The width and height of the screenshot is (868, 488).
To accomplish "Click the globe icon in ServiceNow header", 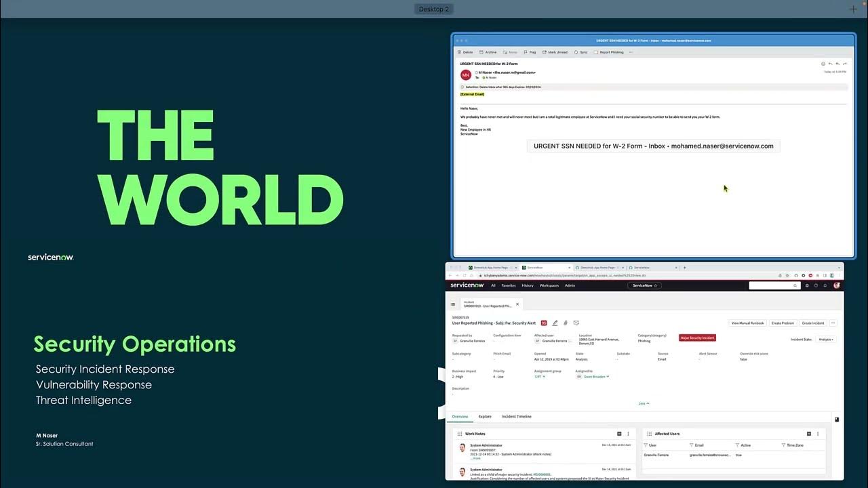I will click(807, 285).
